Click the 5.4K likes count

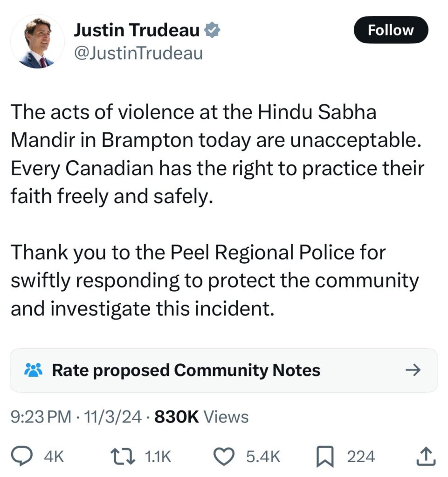pyautogui.click(x=263, y=457)
